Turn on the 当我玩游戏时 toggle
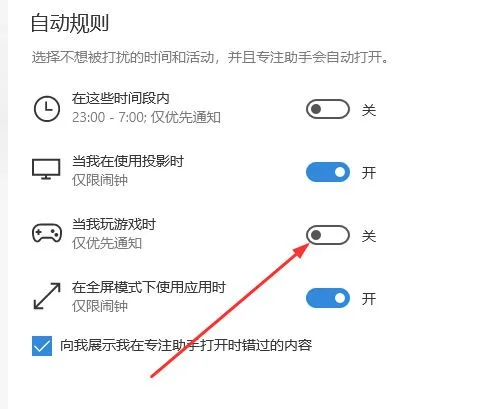Image resolution: width=496 pixels, height=409 pixels. (328, 235)
